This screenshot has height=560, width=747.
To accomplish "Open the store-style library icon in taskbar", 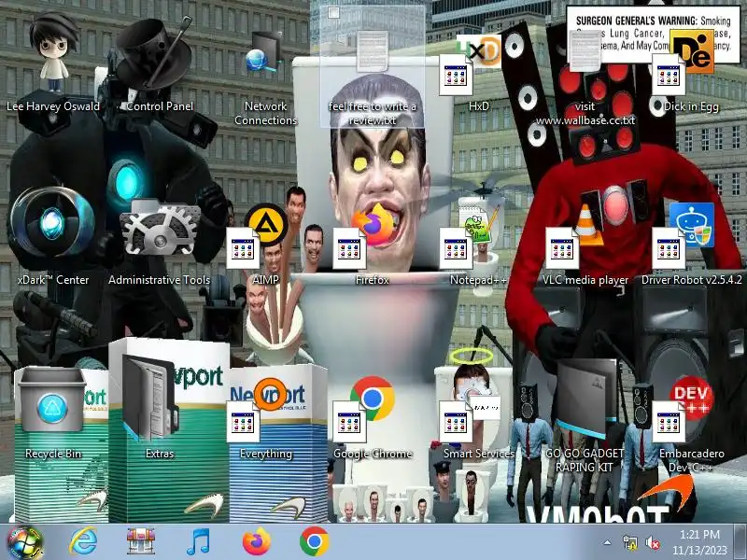I will click(x=141, y=541).
